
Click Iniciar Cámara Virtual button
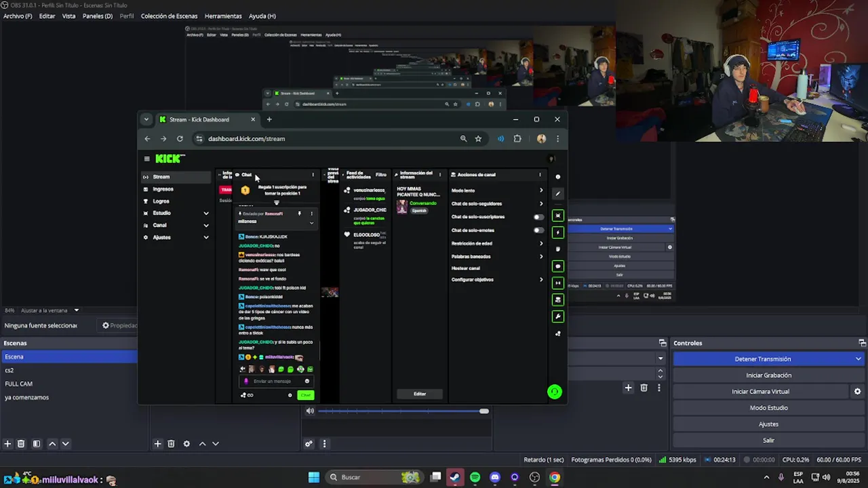click(x=760, y=392)
